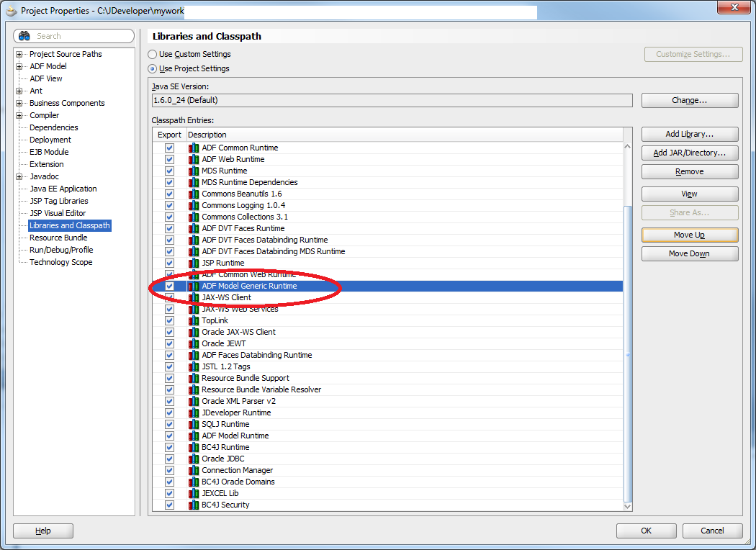756x550 pixels.
Task: Click the library icon next to BC4J Security
Action: [193, 505]
